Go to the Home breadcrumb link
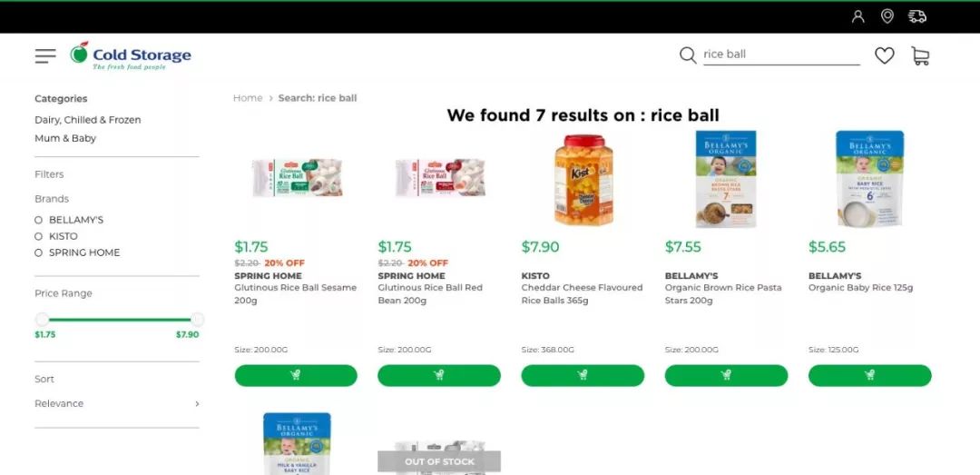 [x=248, y=97]
